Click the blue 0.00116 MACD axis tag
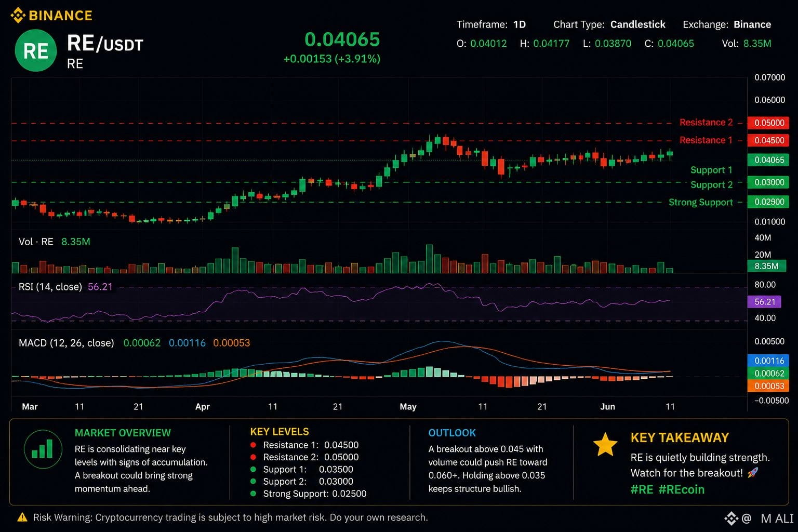The image size is (798, 532). (768, 361)
